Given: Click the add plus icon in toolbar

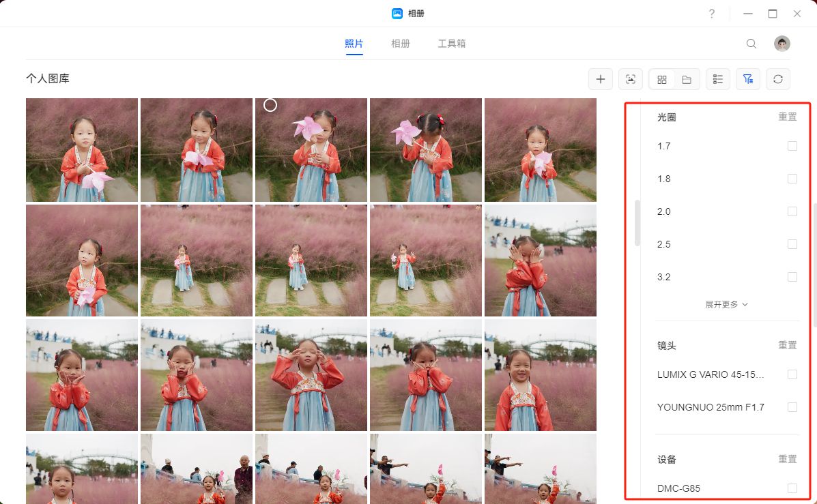Looking at the screenshot, I should click(600, 79).
